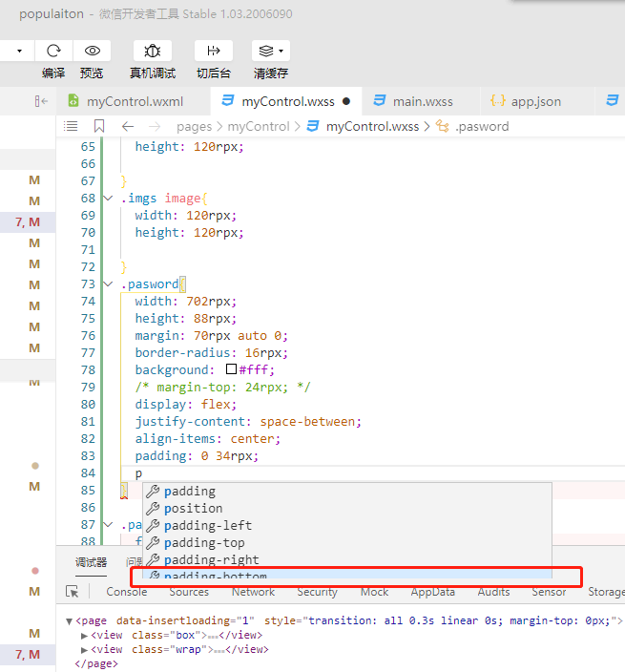Open the Sensor devtools tab
The width and height of the screenshot is (625, 672).
click(549, 592)
